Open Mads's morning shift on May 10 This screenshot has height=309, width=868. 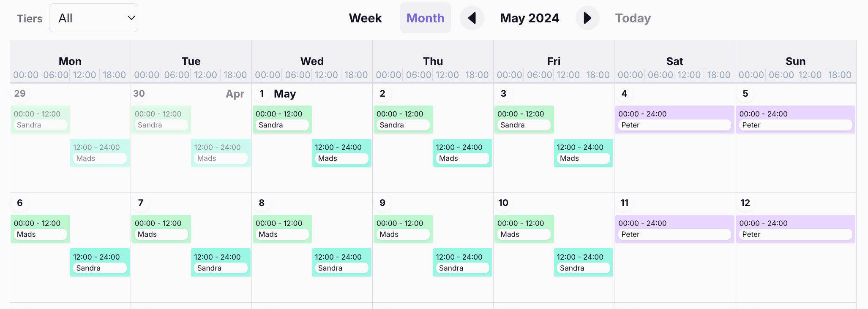click(524, 229)
